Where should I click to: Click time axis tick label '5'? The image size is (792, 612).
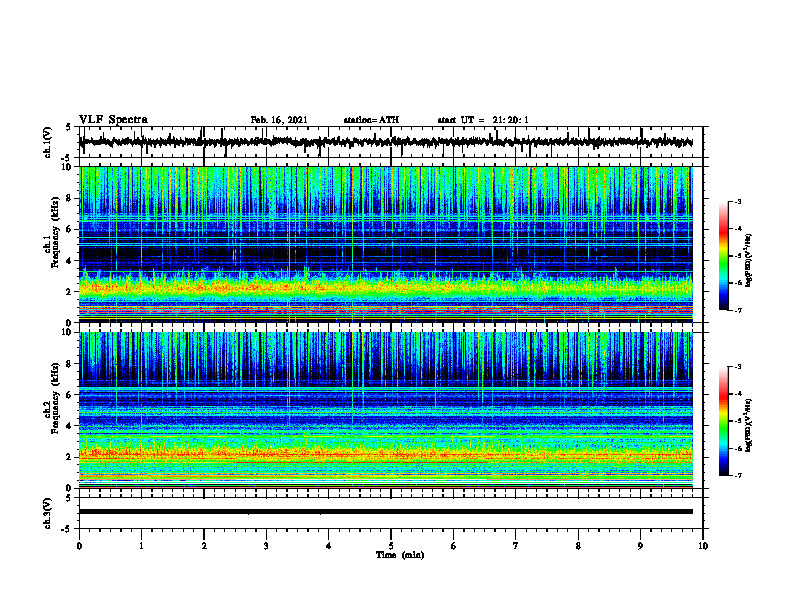click(391, 546)
